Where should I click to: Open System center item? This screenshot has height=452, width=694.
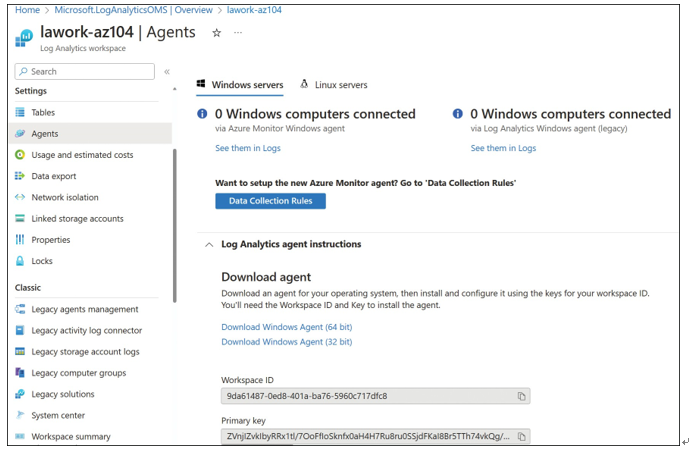(x=90, y=415)
